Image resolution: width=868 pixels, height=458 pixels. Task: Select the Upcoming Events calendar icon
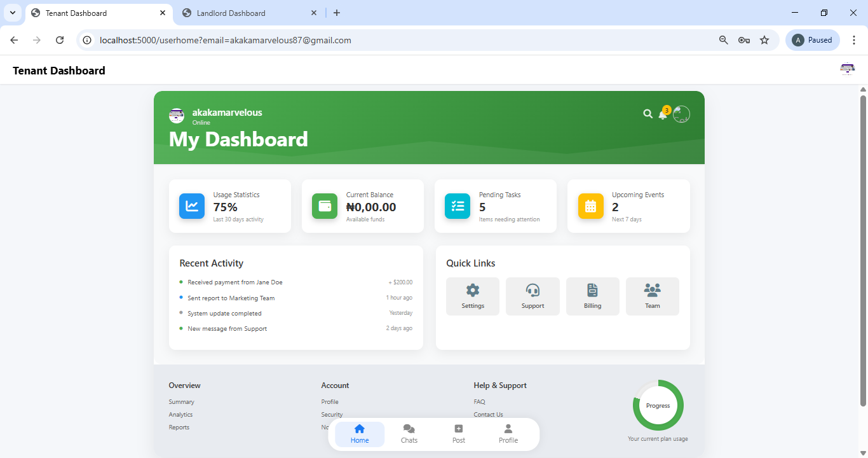(590, 205)
